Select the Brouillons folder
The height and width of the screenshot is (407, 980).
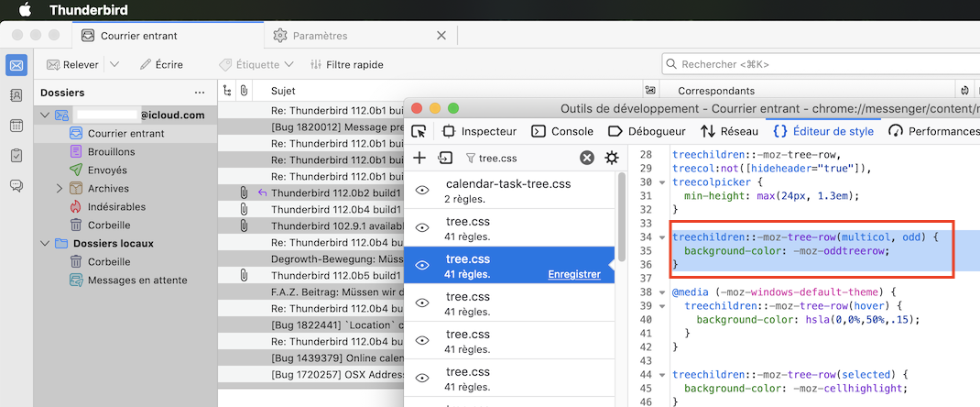125,152
